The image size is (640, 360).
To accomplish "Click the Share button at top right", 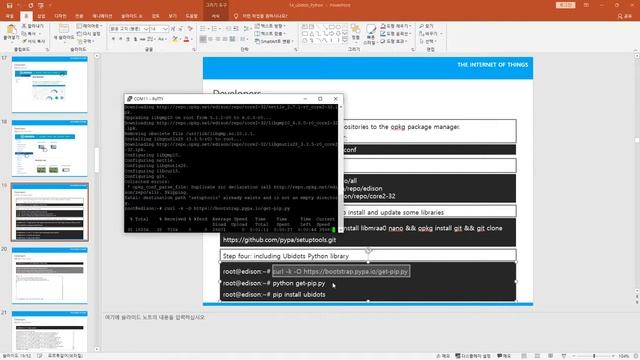I will (x=624, y=16).
